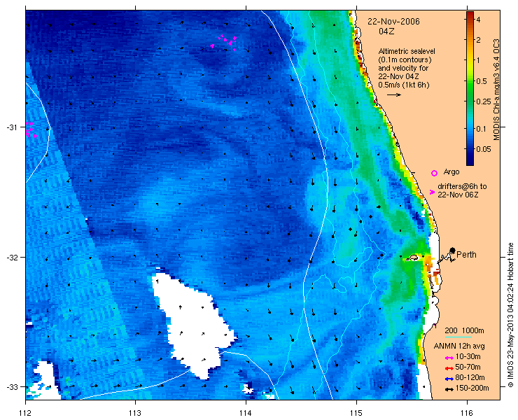Screen dimensions: 518x420
Task: Click the longitude axis label 112
Action: pos(25,413)
